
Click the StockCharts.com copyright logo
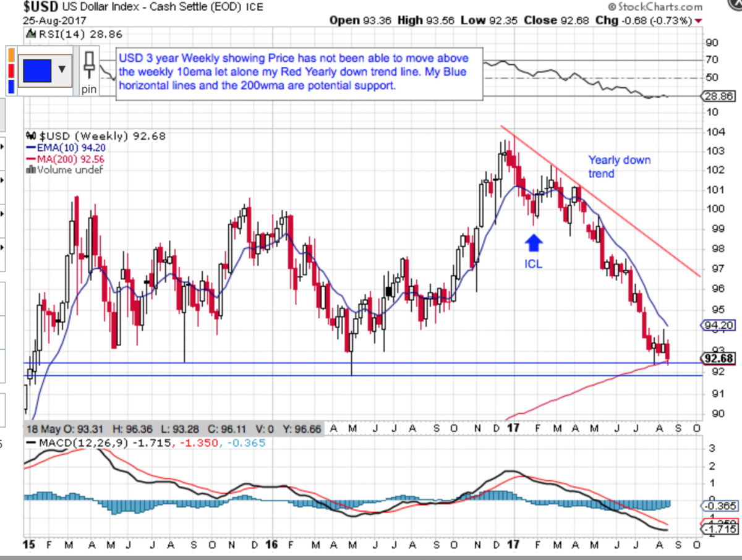655,7
